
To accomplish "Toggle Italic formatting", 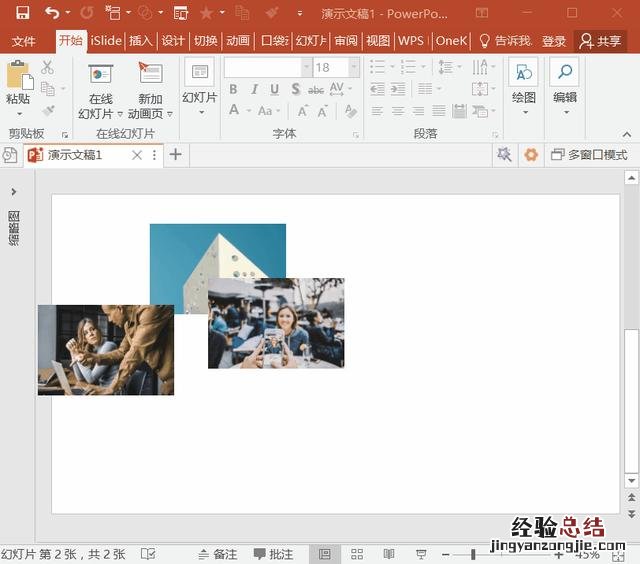I will point(254,89).
